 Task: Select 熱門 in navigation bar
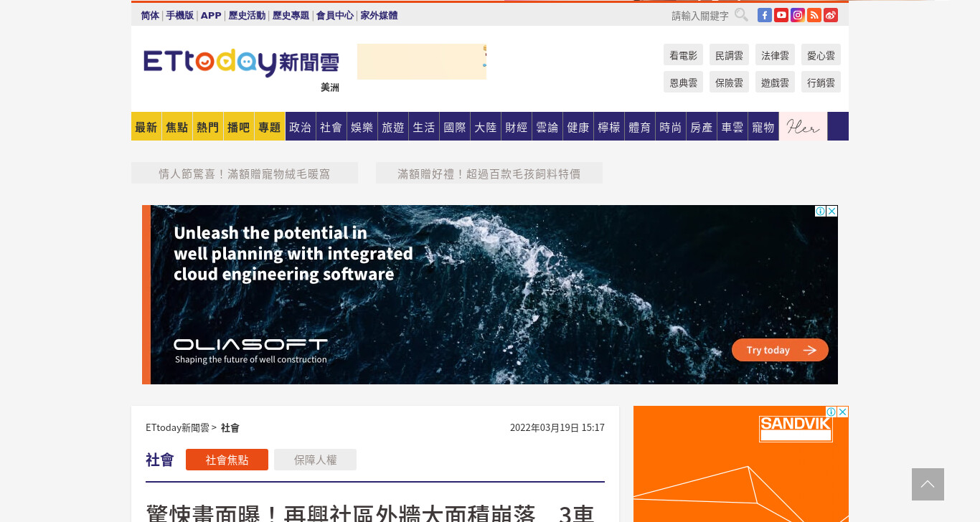(x=208, y=126)
